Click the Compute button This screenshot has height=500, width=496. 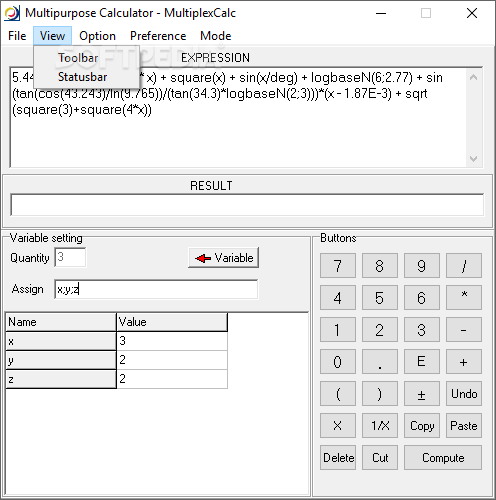pos(443,458)
